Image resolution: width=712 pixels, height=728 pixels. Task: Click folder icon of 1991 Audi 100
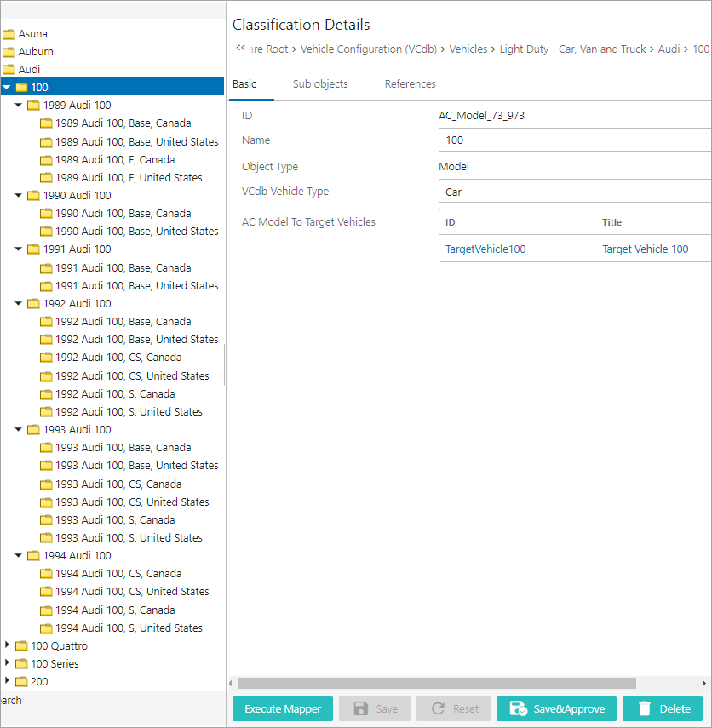(x=33, y=249)
